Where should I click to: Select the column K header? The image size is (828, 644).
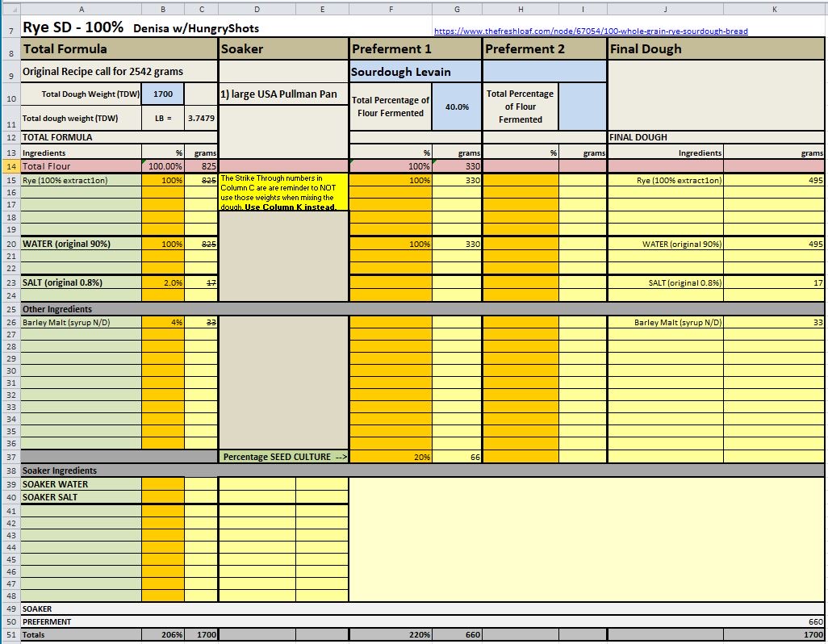774,9
